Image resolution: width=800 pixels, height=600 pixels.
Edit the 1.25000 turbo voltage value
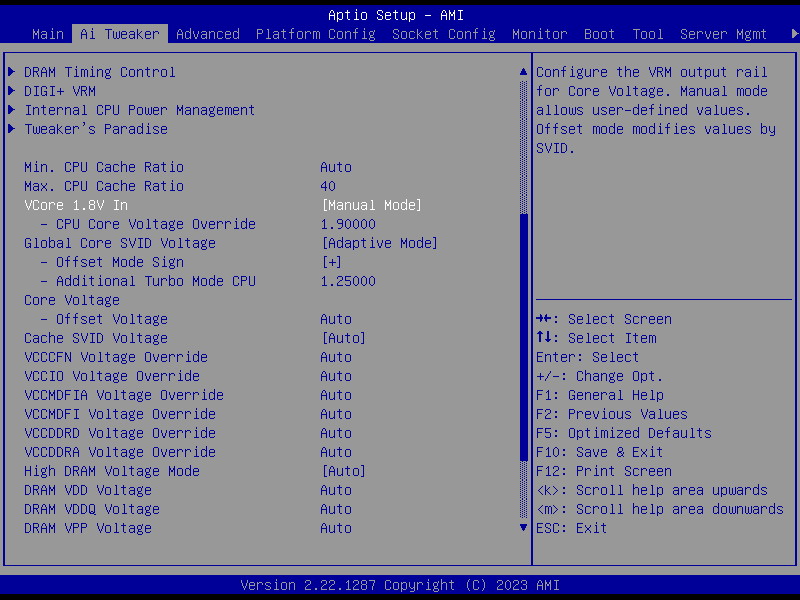tap(347, 281)
